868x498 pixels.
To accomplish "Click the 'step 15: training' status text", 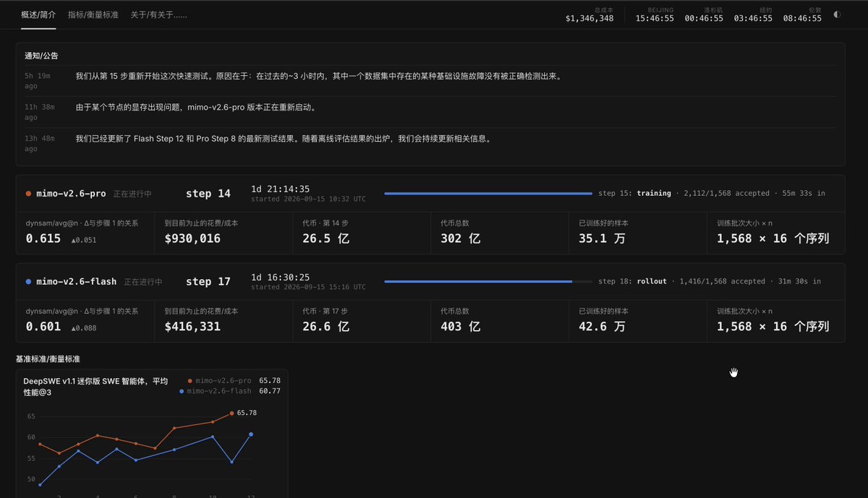I will [635, 194].
